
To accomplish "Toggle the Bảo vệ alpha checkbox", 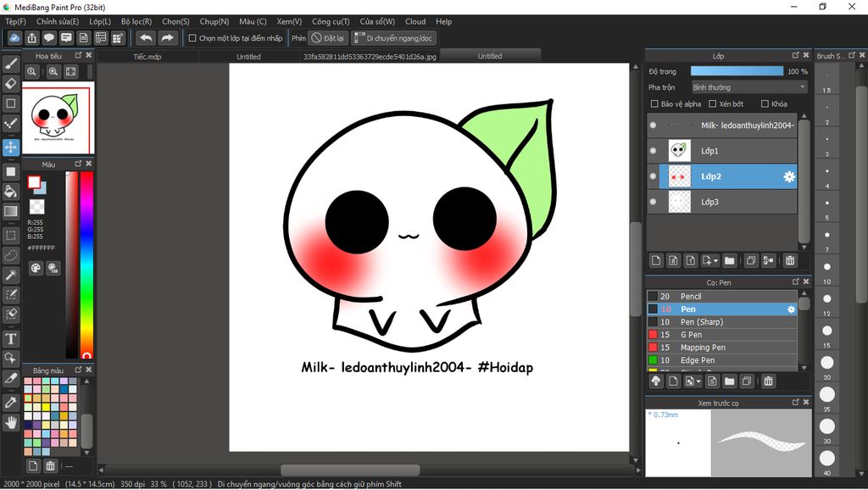I will 654,103.
